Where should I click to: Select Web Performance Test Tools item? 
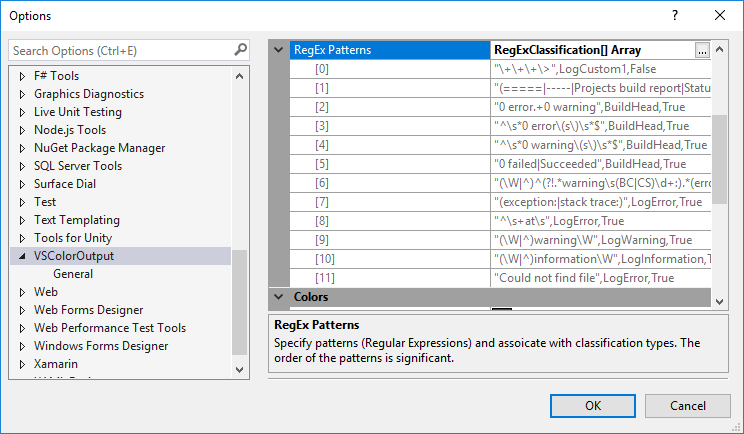point(109,328)
